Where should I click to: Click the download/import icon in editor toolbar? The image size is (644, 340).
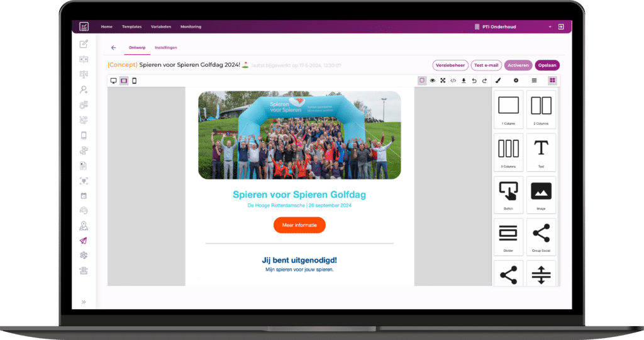pos(464,81)
